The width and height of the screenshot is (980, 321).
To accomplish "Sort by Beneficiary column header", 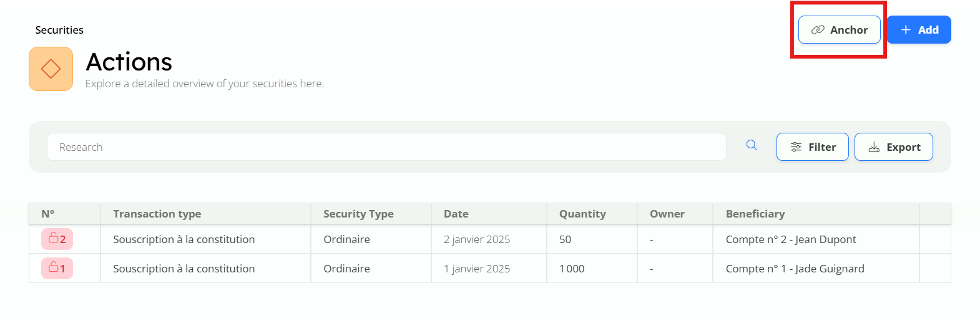I will (x=755, y=214).
